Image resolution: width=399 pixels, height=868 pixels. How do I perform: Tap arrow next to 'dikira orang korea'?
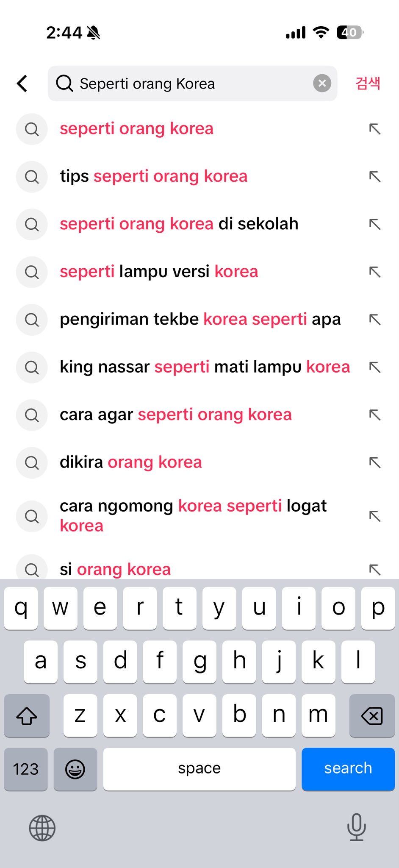tap(375, 462)
